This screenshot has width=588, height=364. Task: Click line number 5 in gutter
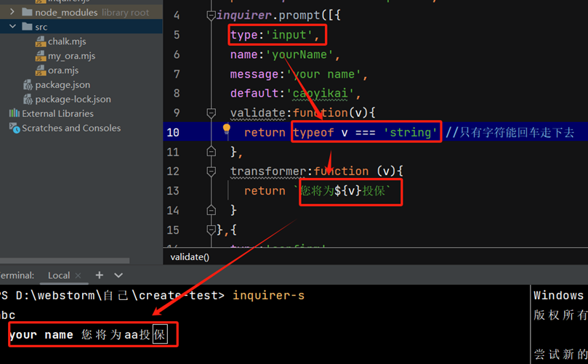pos(177,35)
